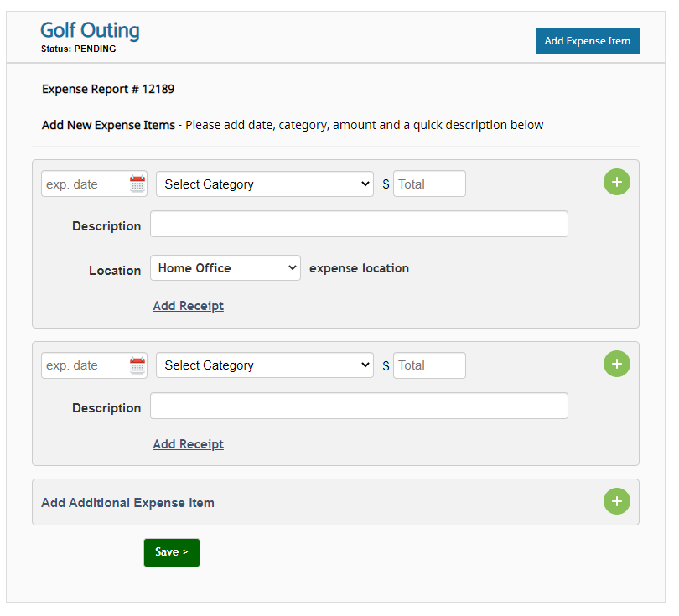Click the green Save button
The image size is (679, 616).
[172, 552]
